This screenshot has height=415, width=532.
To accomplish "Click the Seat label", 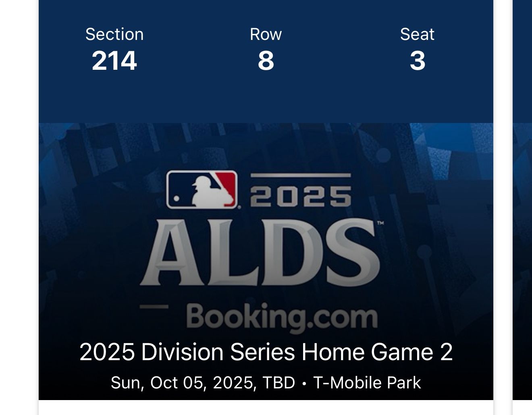I will tap(417, 34).
